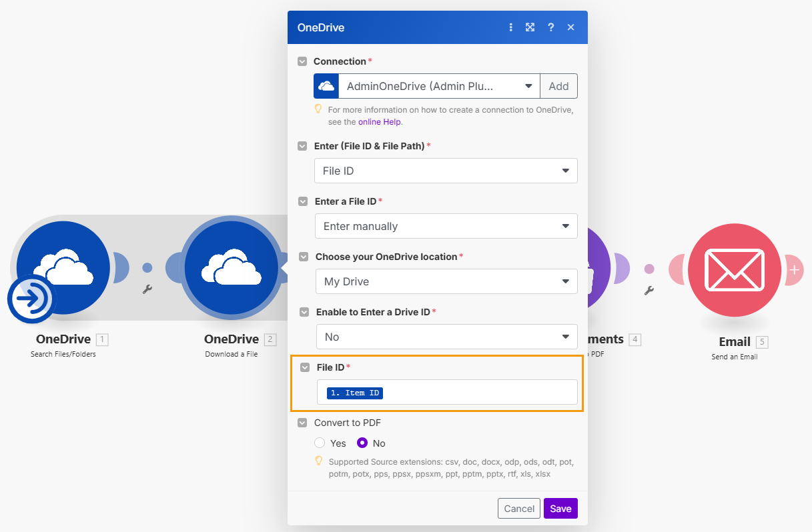812x532 pixels.
Task: Expand the OneDrive dialog to fullscreen
Action: pos(530,27)
